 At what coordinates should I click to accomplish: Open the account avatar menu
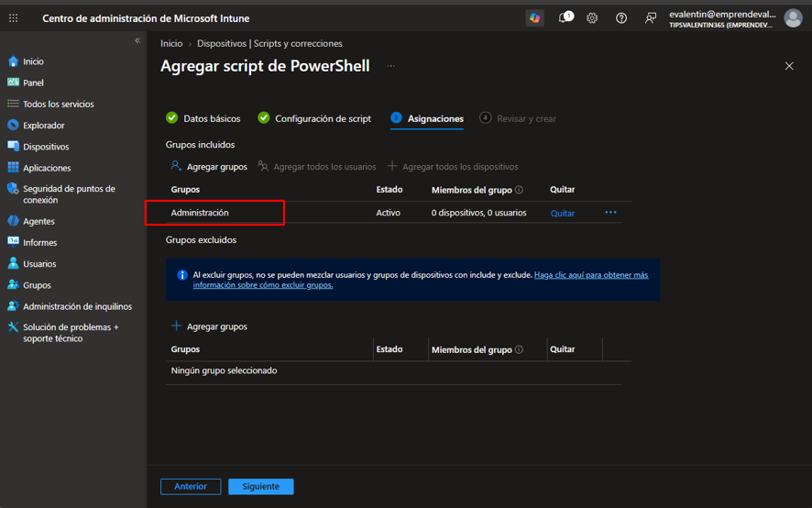[x=793, y=18]
